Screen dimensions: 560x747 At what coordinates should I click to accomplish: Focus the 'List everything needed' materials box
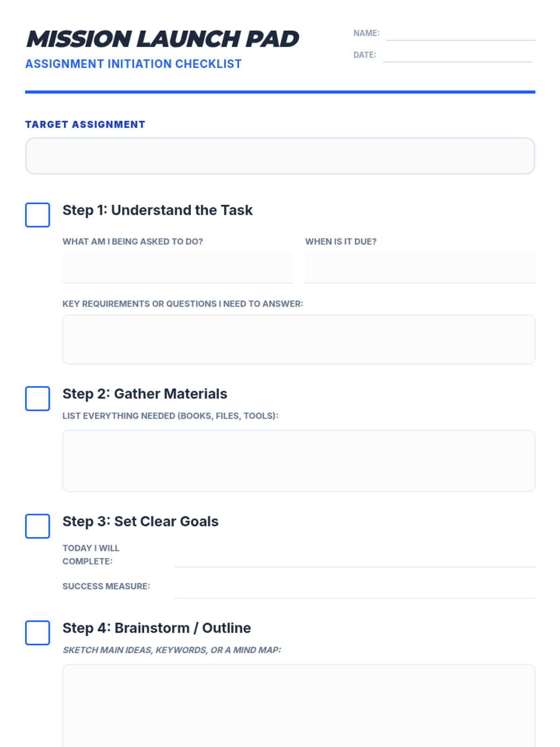tap(299, 461)
